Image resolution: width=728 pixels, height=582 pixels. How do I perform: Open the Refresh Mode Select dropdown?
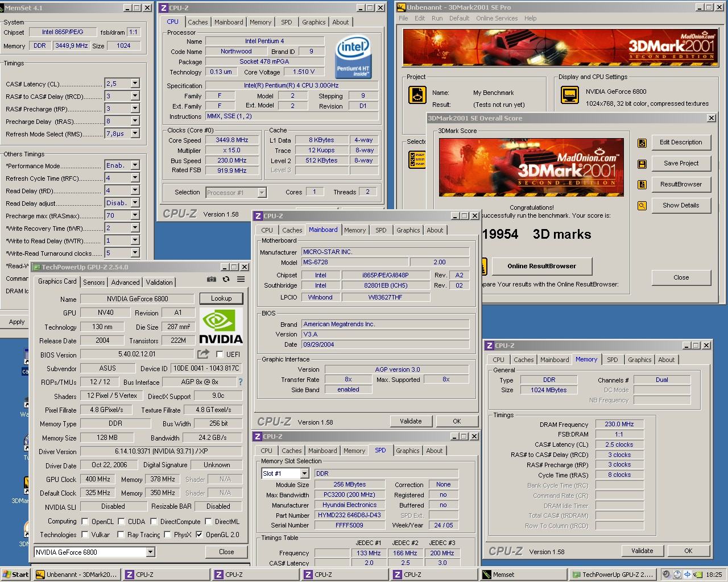135,134
